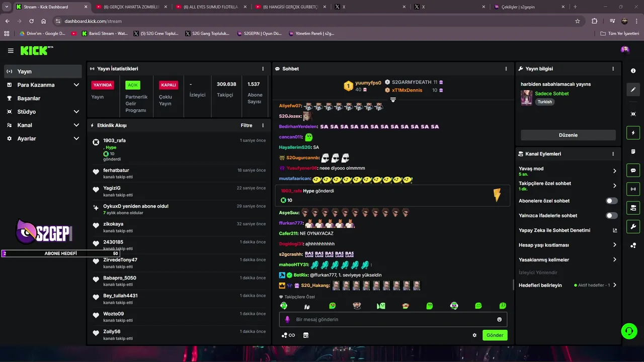Select the pencil edit icon in right toolbar
The width and height of the screenshot is (644, 362).
pyautogui.click(x=633, y=89)
